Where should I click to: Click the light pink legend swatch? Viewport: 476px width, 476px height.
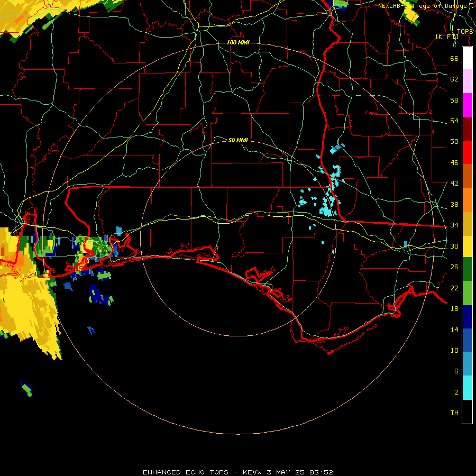coord(467,81)
